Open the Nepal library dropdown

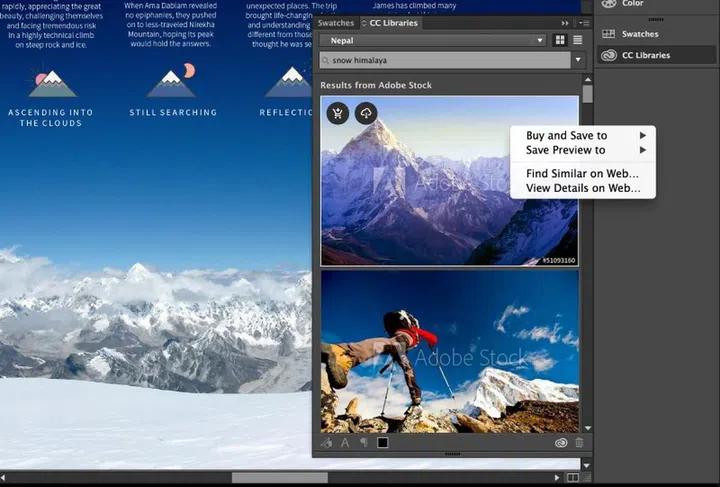coord(433,40)
